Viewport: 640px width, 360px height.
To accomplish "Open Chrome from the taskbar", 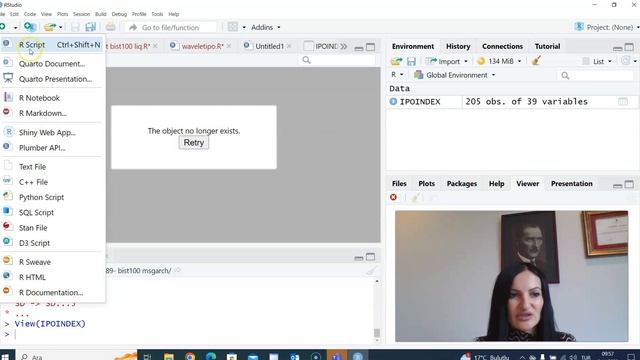I will point(190,356).
